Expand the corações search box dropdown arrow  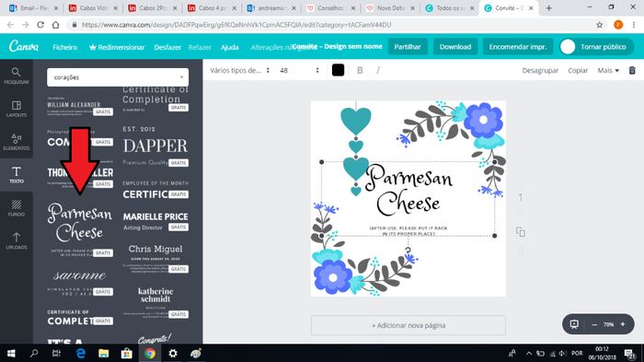pyautogui.click(x=181, y=77)
